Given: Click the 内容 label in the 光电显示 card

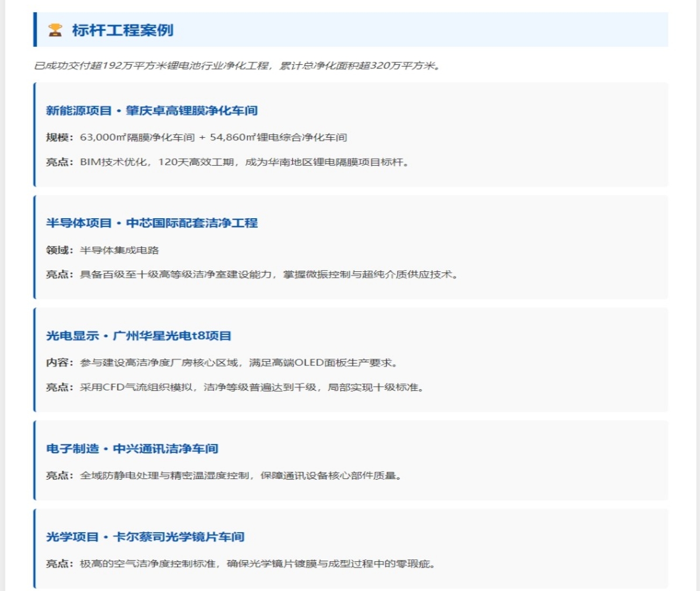Looking at the screenshot, I should 59,363.
